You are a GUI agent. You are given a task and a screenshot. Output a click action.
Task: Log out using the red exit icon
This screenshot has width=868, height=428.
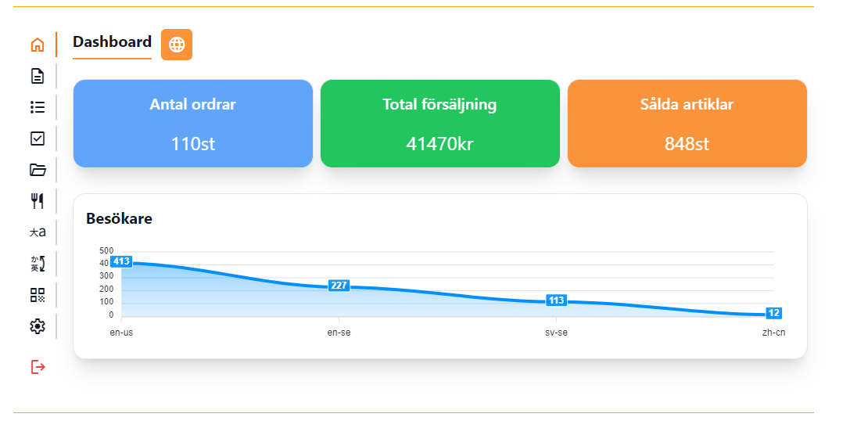(38, 367)
